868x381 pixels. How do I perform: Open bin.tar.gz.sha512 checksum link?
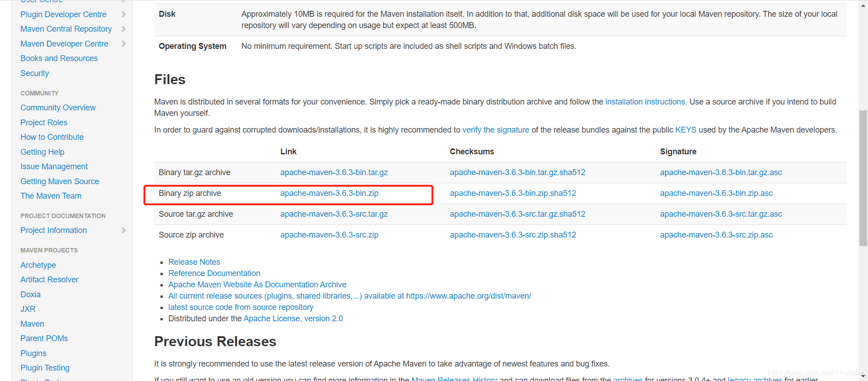point(517,172)
